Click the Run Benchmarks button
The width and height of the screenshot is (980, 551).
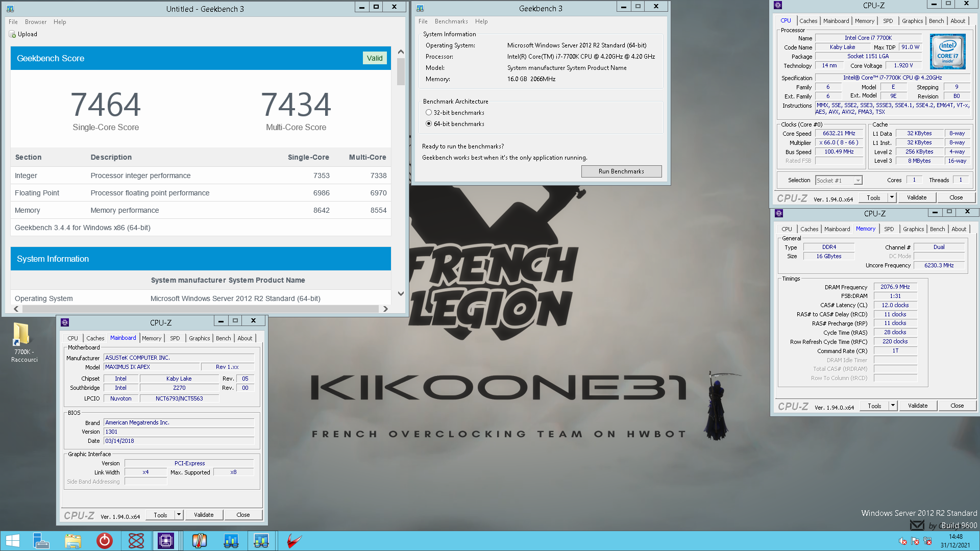tap(621, 171)
